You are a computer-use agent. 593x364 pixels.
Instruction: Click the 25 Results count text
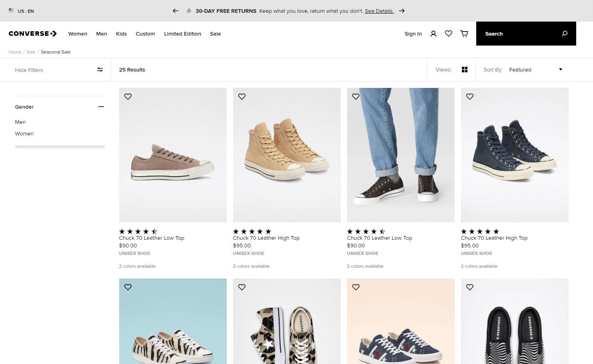point(132,70)
